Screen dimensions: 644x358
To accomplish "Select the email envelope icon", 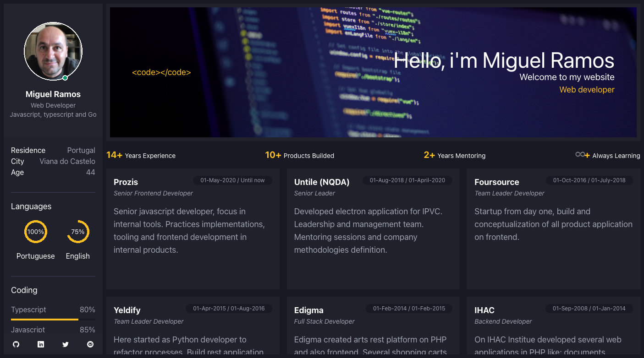I will [x=90, y=344].
